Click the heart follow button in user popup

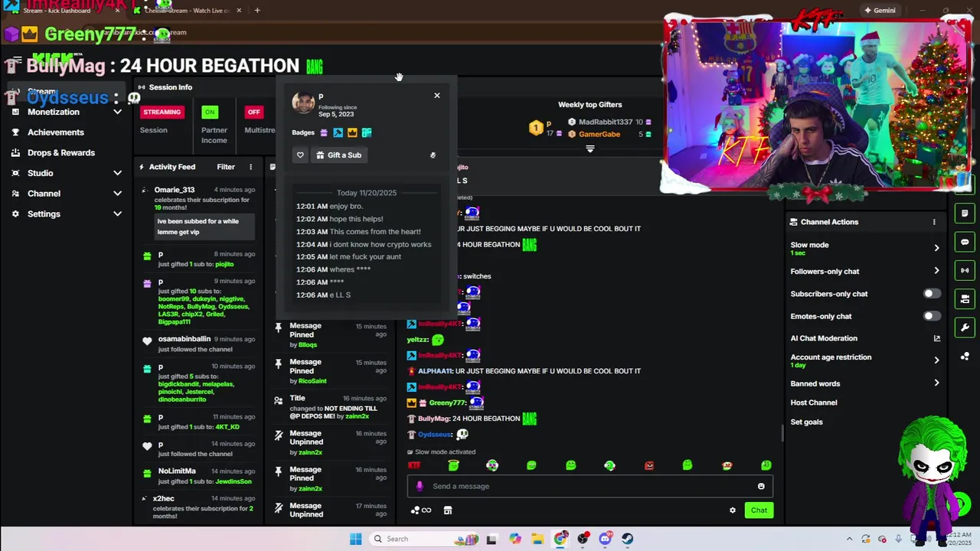click(300, 155)
